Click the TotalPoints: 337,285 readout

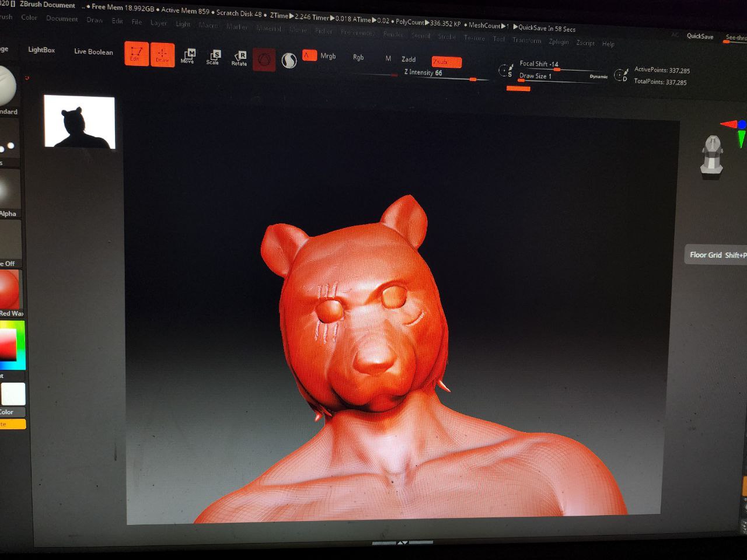pos(660,82)
